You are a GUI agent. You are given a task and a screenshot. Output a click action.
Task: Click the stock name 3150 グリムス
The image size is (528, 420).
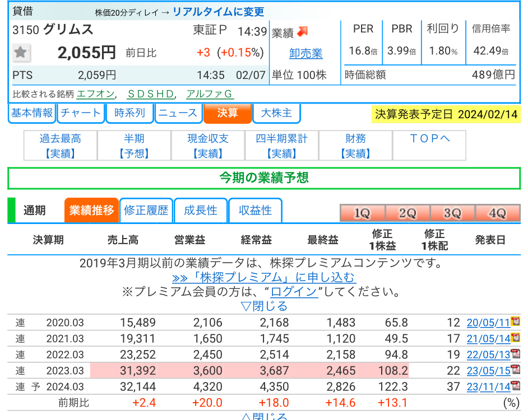[53, 30]
